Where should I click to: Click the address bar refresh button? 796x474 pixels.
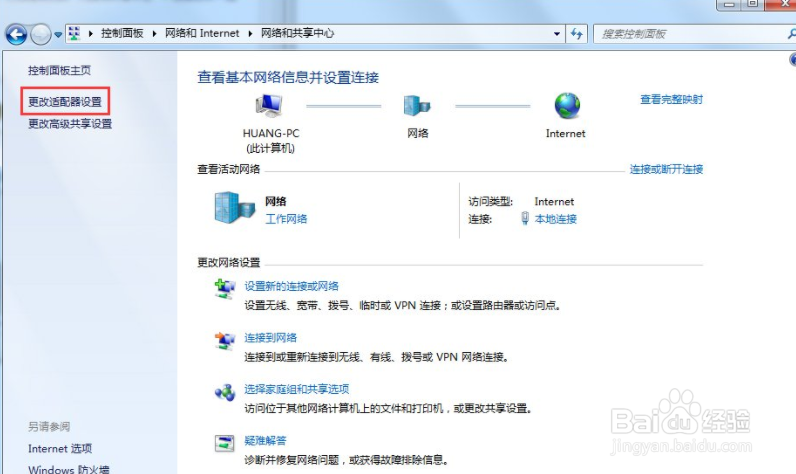point(577,34)
